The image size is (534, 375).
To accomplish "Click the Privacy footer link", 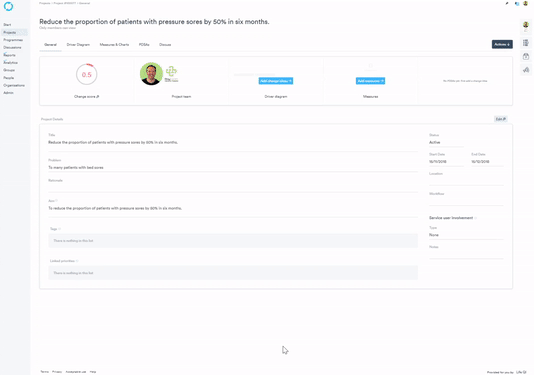I will 57,372.
